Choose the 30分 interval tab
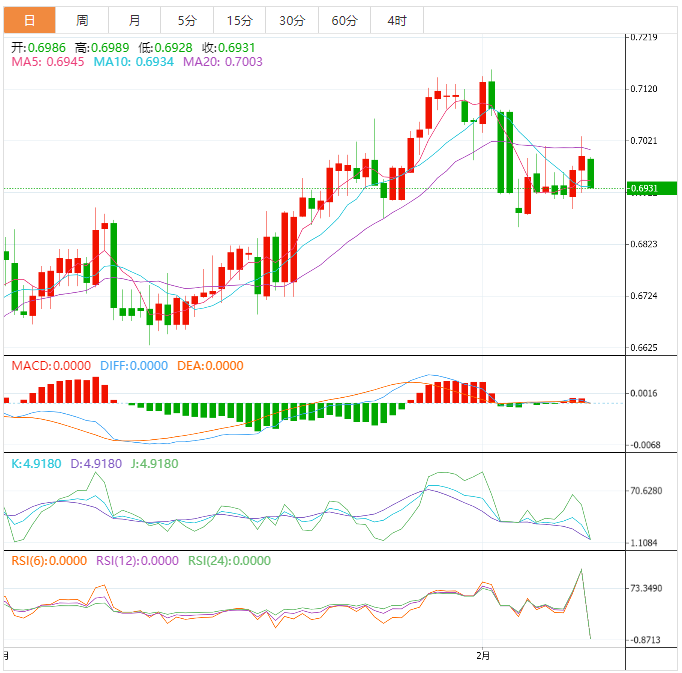Image resolution: width=682 pixels, height=673 pixels. coord(292,20)
